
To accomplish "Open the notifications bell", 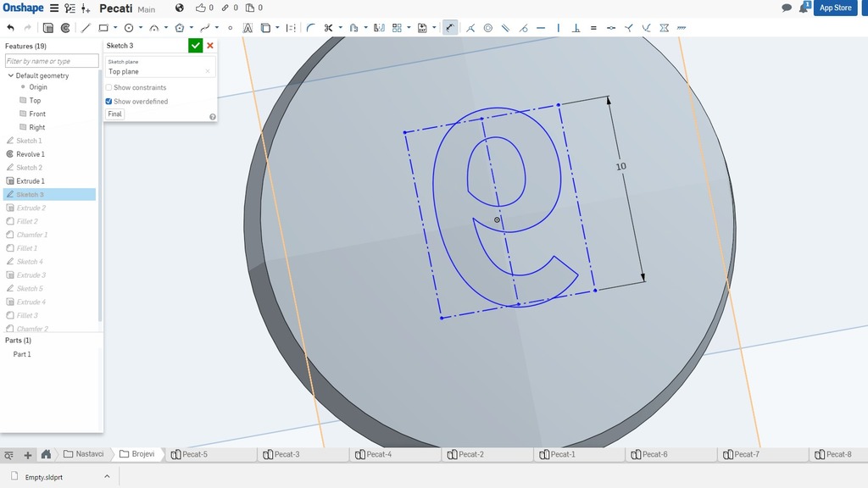I will [803, 8].
